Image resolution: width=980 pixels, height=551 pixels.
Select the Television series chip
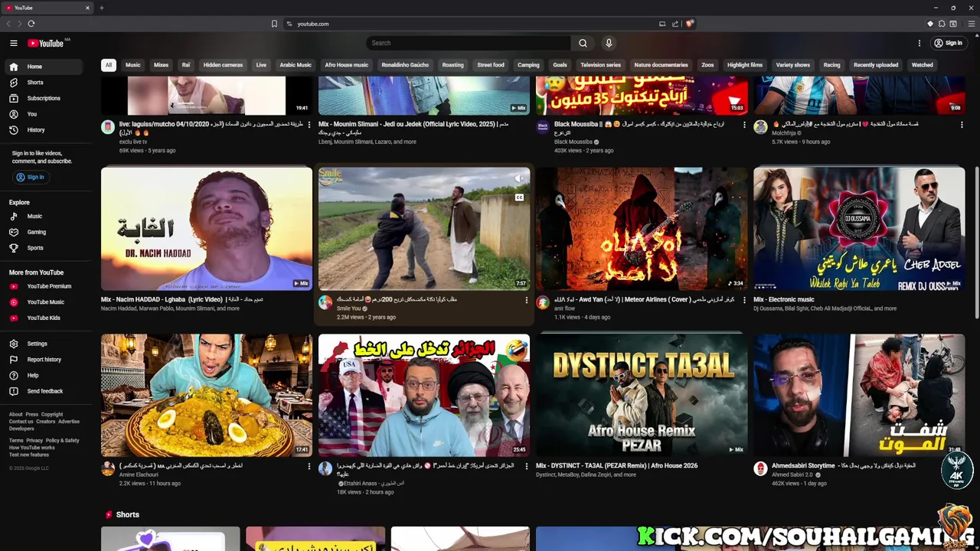click(600, 65)
